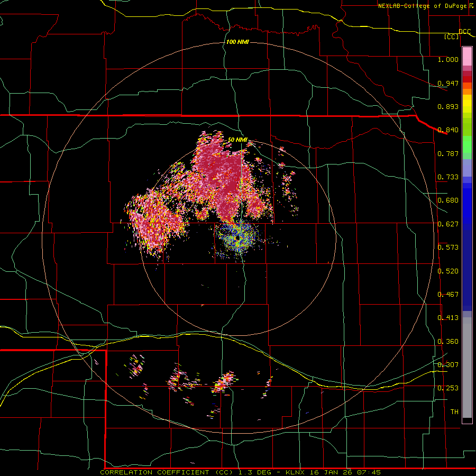476x476 pixels.
Task: Click the 1.000 scale value
Action: pyautogui.click(x=448, y=59)
